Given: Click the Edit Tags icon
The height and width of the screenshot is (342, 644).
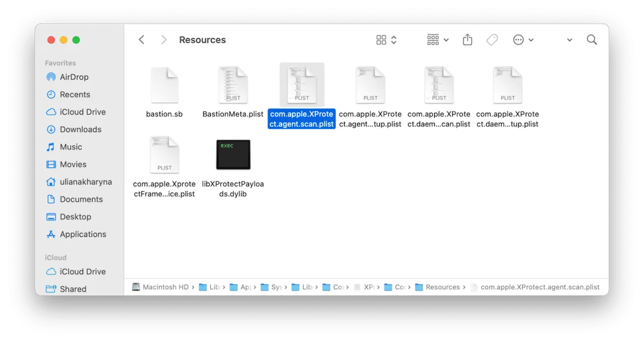Looking at the screenshot, I should (492, 40).
